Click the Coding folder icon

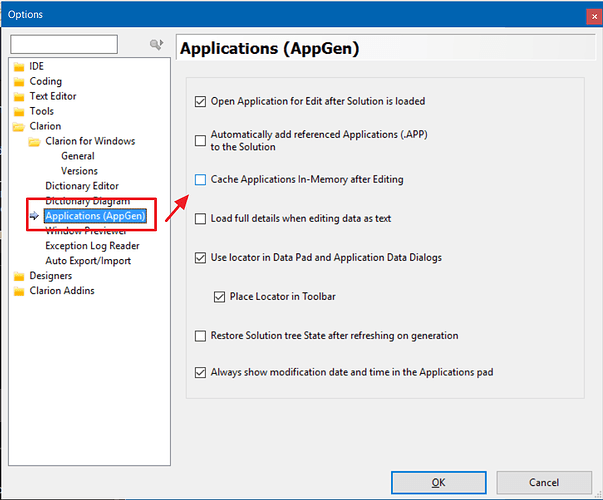pyautogui.click(x=19, y=82)
